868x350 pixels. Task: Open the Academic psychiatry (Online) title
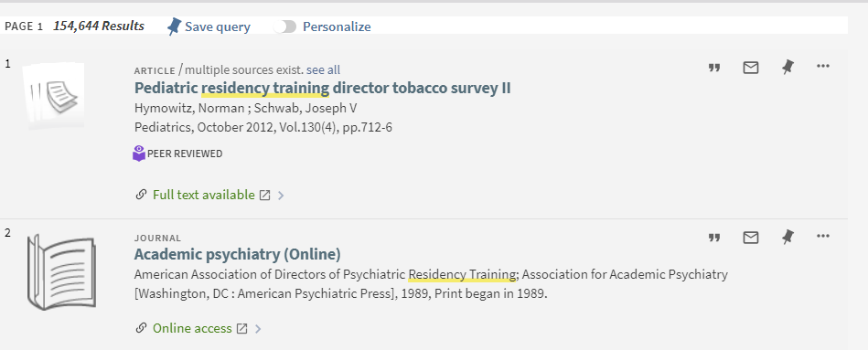coord(238,254)
